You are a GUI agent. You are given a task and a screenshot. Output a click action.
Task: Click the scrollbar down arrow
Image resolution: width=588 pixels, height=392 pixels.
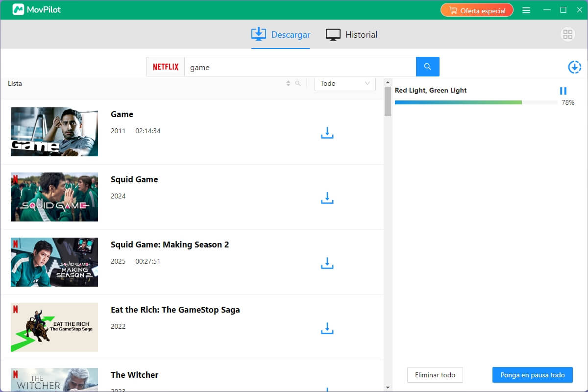point(388,388)
